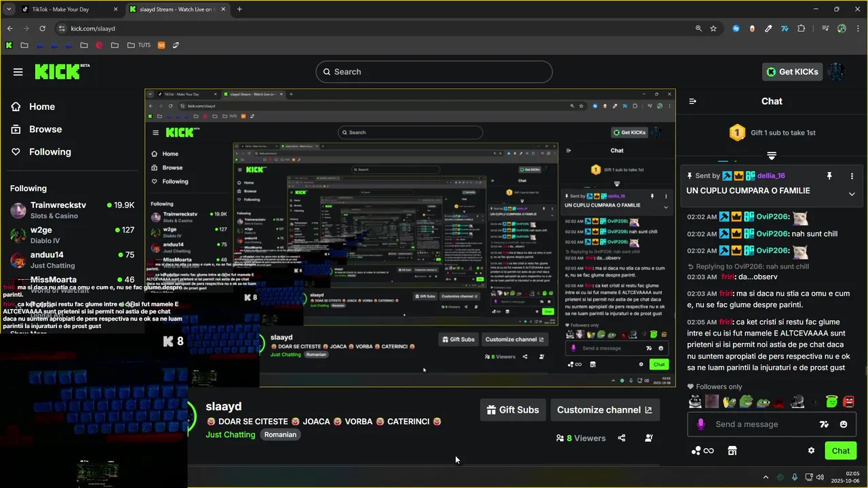Open the emoji picker in chat
Viewport: 868px width, 488px height.
844,424
